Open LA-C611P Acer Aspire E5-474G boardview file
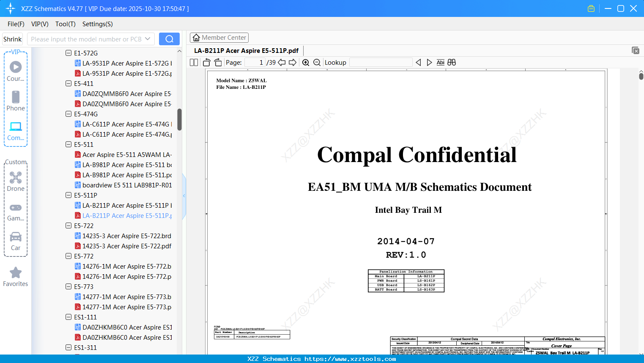Image resolution: width=644 pixels, height=363 pixels. [123, 124]
